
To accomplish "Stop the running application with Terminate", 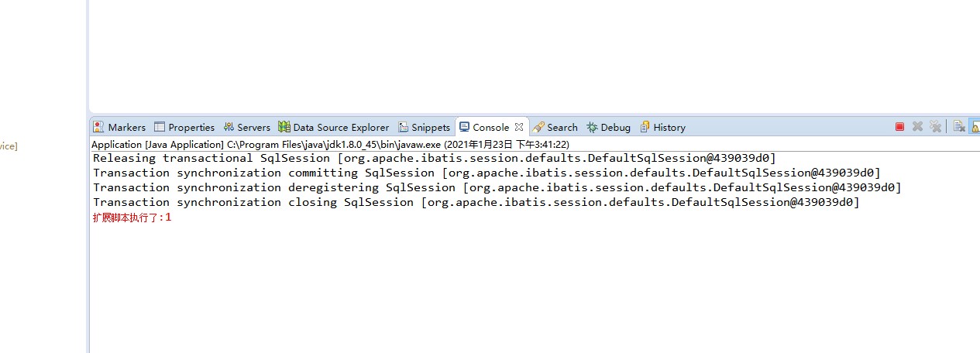I will pos(899,127).
